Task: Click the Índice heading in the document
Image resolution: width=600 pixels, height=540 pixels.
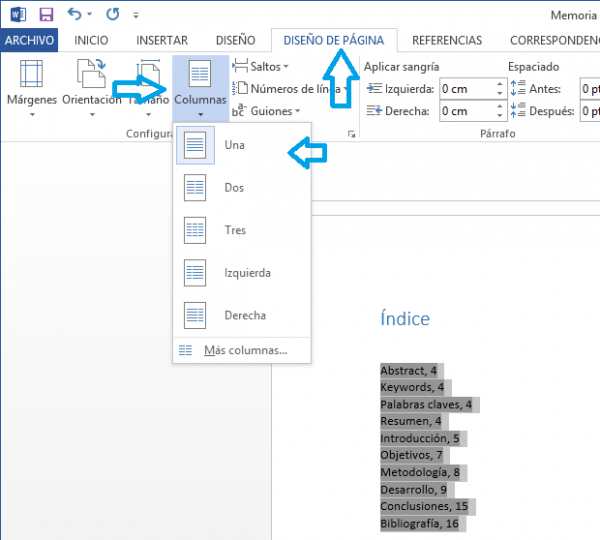Action: (x=405, y=318)
